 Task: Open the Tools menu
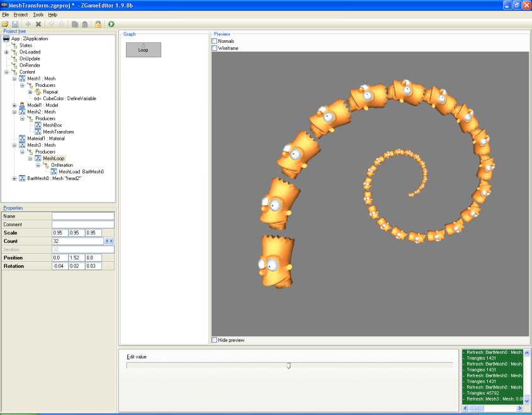point(38,14)
